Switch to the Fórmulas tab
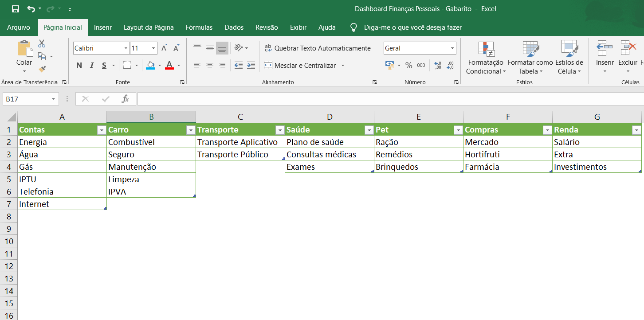 pos(199,27)
